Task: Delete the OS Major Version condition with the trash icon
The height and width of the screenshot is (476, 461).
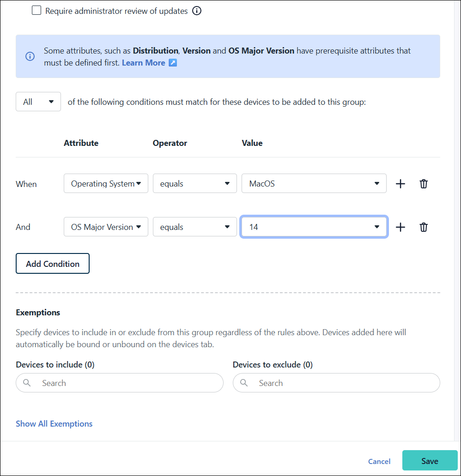Action: 424,227
